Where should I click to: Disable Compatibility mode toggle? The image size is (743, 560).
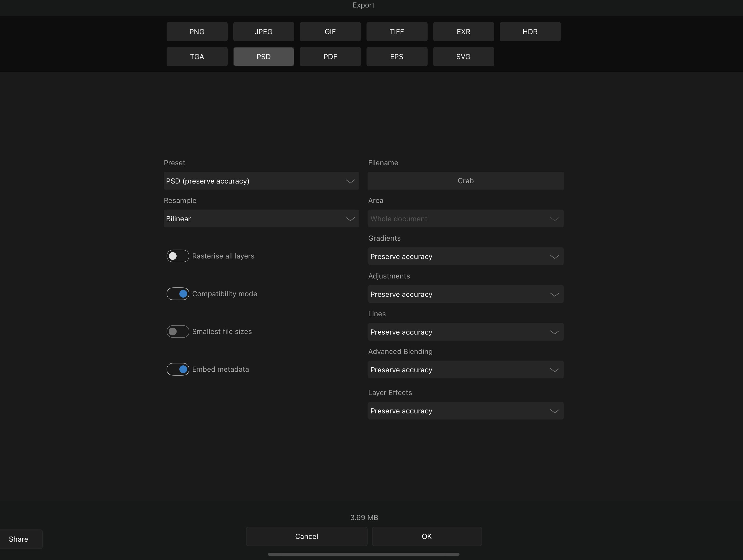tap(178, 294)
